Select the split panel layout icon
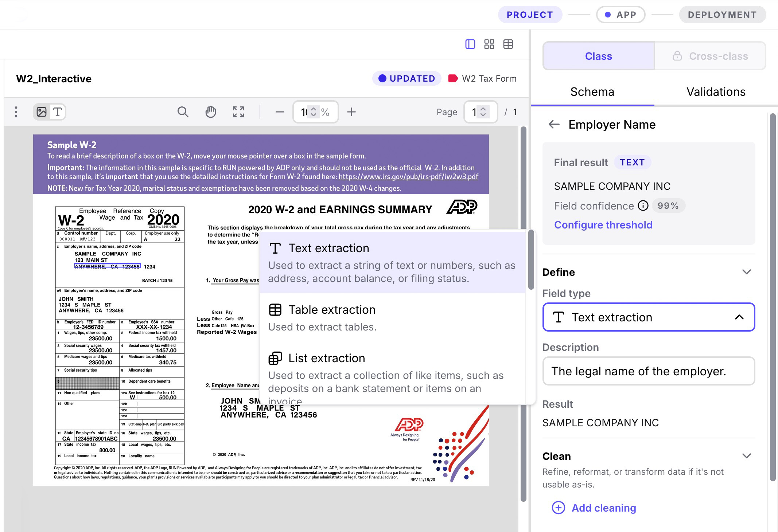The image size is (778, 532). (x=470, y=44)
